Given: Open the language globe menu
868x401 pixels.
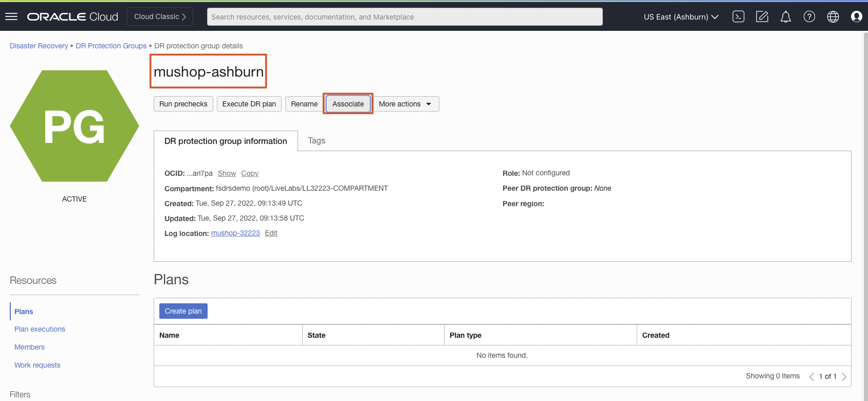Looking at the screenshot, I should 833,16.
